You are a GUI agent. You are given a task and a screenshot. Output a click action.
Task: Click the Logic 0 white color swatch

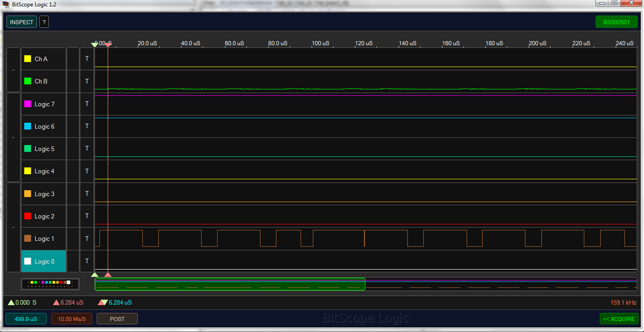(28, 261)
